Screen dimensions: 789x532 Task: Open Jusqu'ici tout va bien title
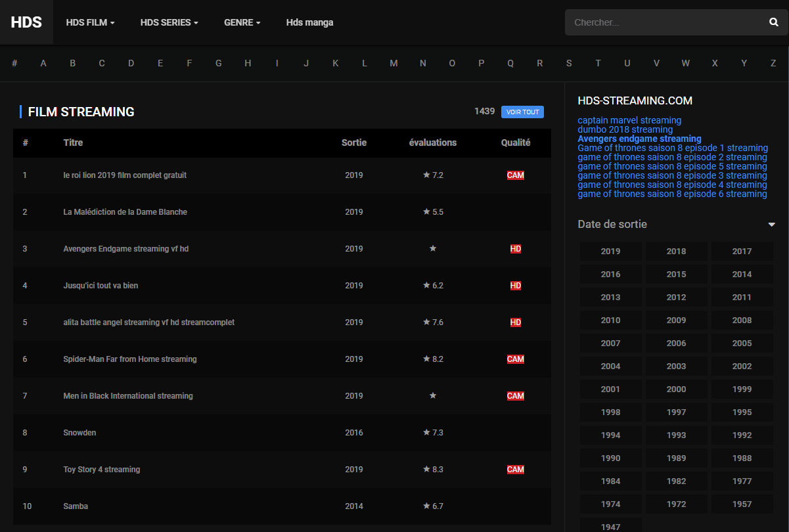click(x=101, y=286)
